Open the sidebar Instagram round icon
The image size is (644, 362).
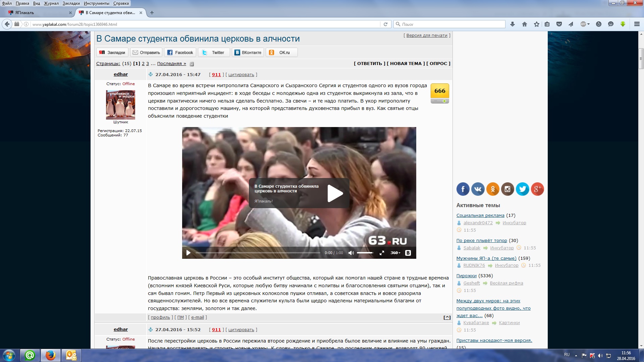pos(507,189)
